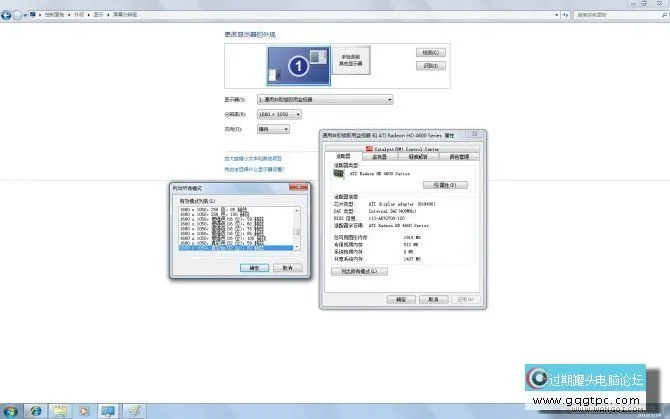Click 取消 in the list all modes dialog

(288, 268)
